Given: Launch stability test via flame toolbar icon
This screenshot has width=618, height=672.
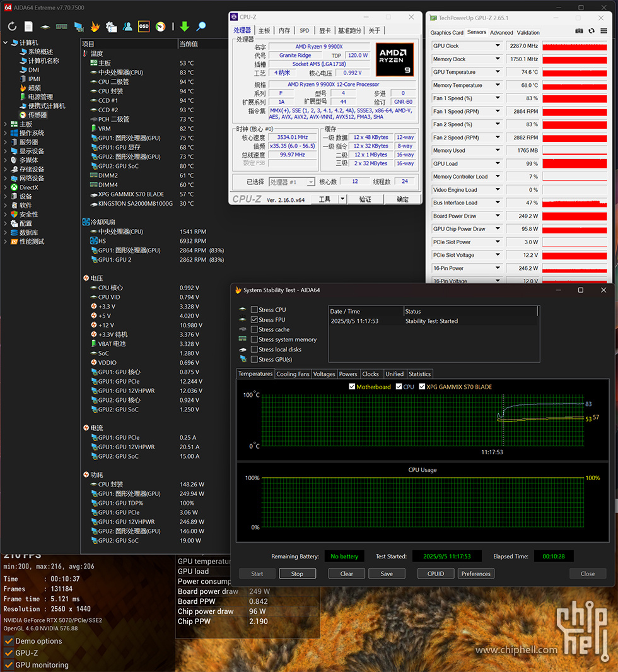Looking at the screenshot, I should (x=95, y=27).
